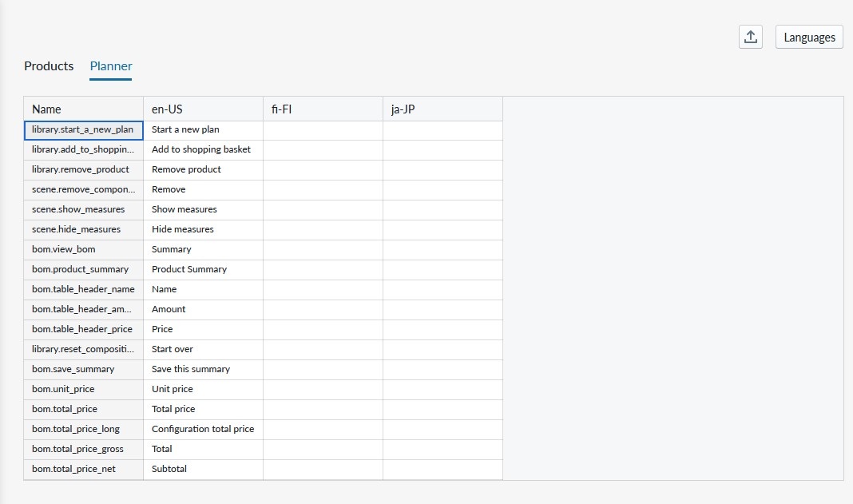The width and height of the screenshot is (853, 504).
Task: Select the bom.unit_price name cell
Action: pos(84,390)
